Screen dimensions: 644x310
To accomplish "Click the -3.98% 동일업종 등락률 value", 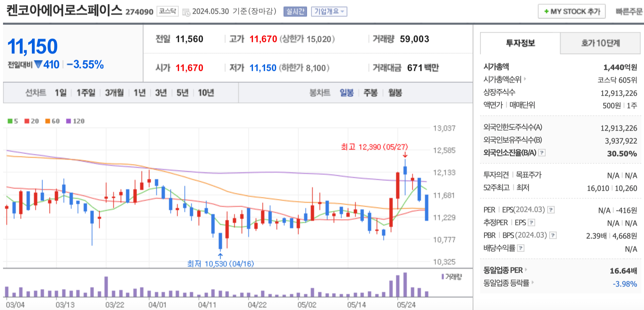I will click(625, 284).
